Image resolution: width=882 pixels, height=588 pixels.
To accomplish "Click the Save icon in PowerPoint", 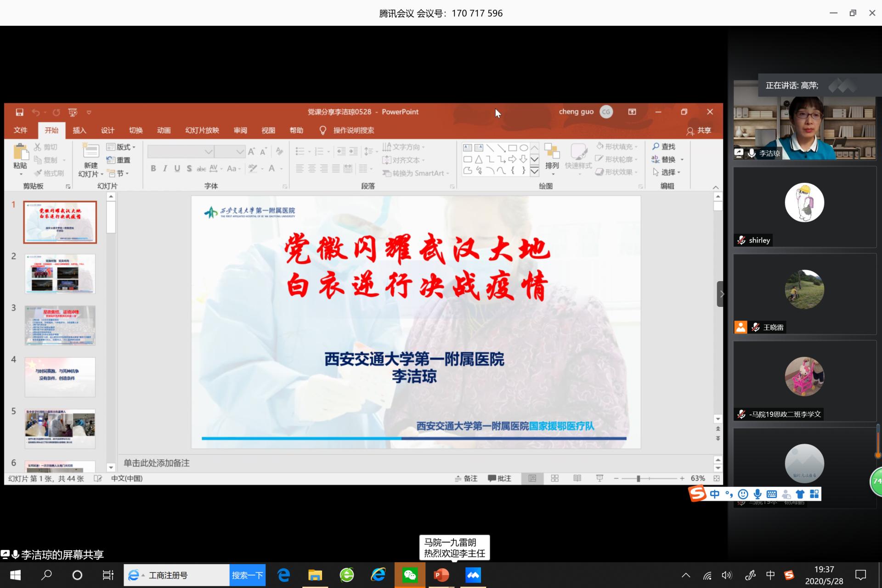I will coord(19,112).
